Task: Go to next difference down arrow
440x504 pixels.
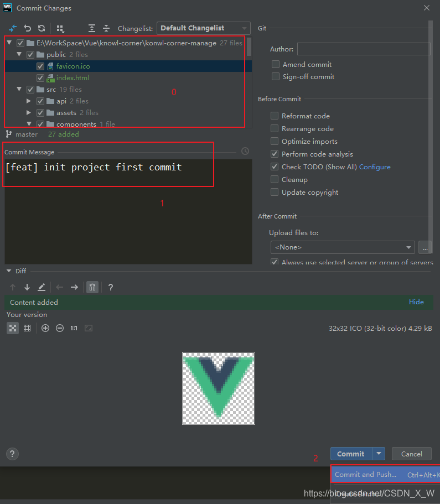Action: 27,287
